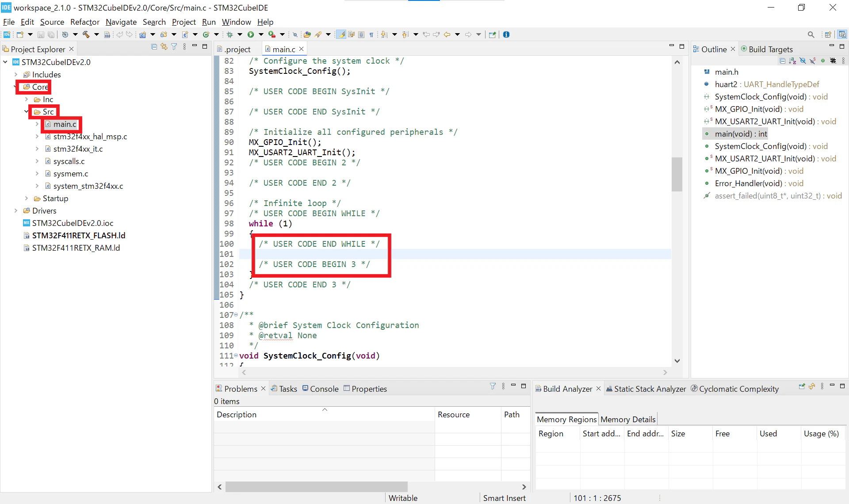Image resolution: width=849 pixels, height=504 pixels.
Task: Click Sort alphabetically icon in Outline
Action: click(792, 61)
